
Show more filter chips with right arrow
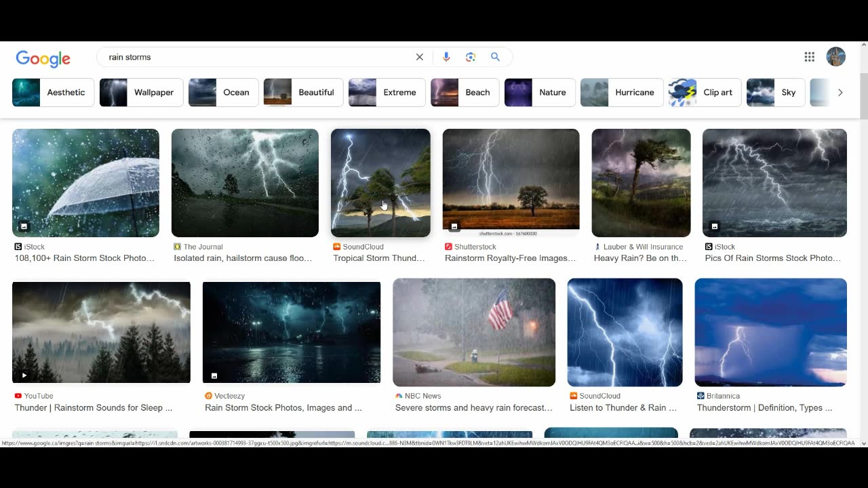(x=840, y=92)
